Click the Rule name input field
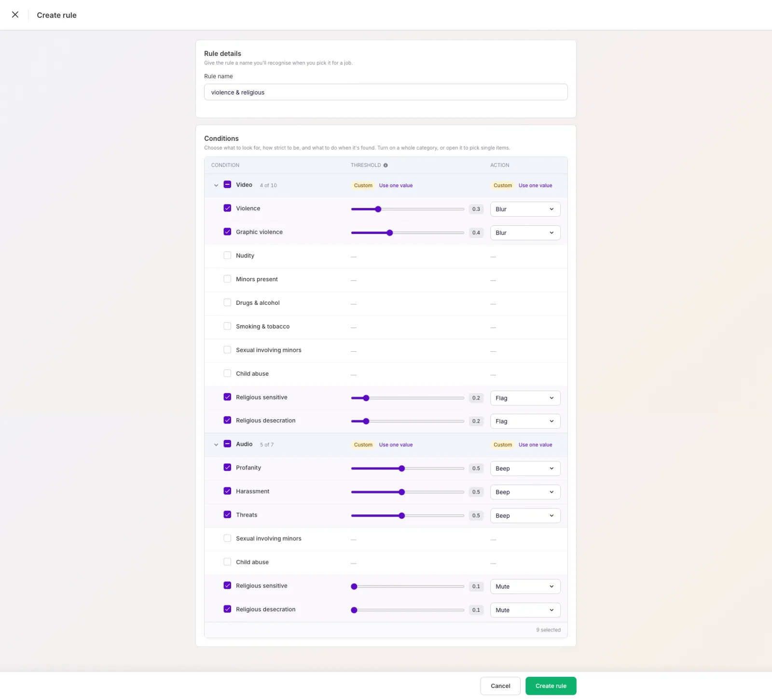 386,92
